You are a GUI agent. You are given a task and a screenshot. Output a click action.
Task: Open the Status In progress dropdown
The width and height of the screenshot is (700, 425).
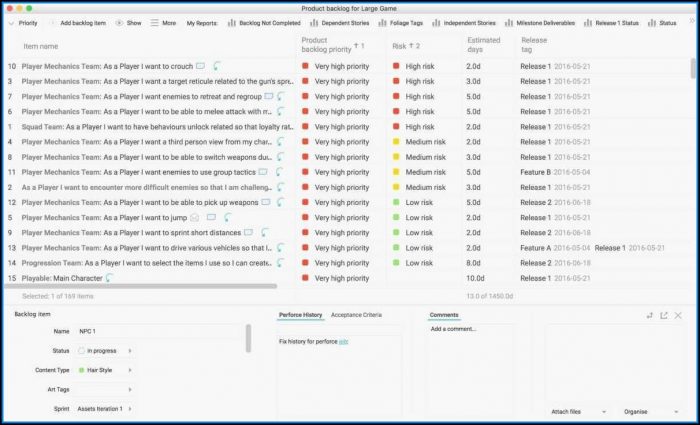pos(105,351)
